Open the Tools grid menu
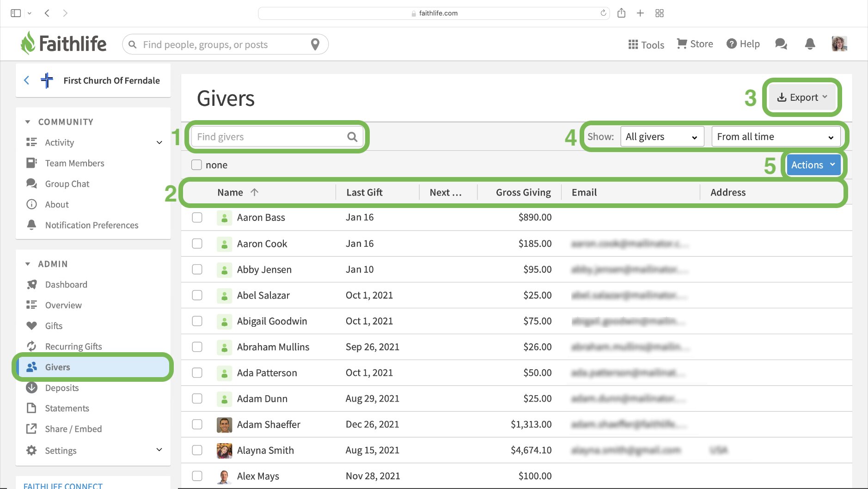The height and width of the screenshot is (489, 868). [646, 44]
